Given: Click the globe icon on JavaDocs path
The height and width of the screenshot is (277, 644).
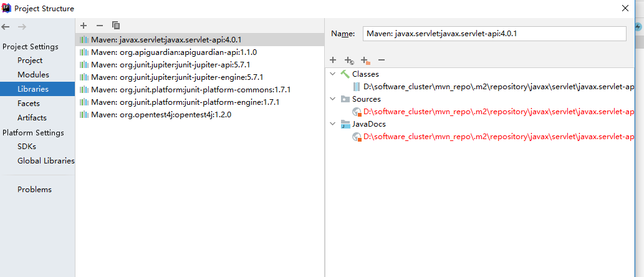Looking at the screenshot, I should click(357, 137).
